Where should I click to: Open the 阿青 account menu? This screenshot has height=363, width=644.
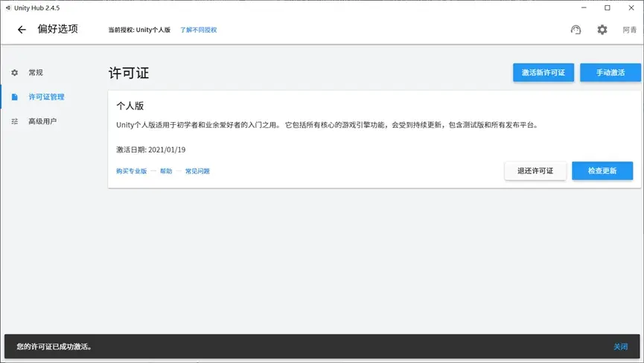[x=629, y=30]
